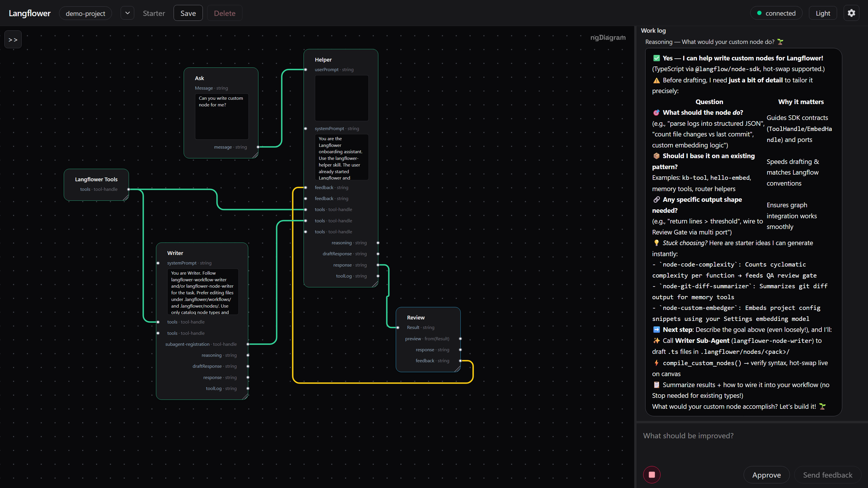Click the Writer subagent-registration output port
This screenshot has height=488, width=868.
248,344
